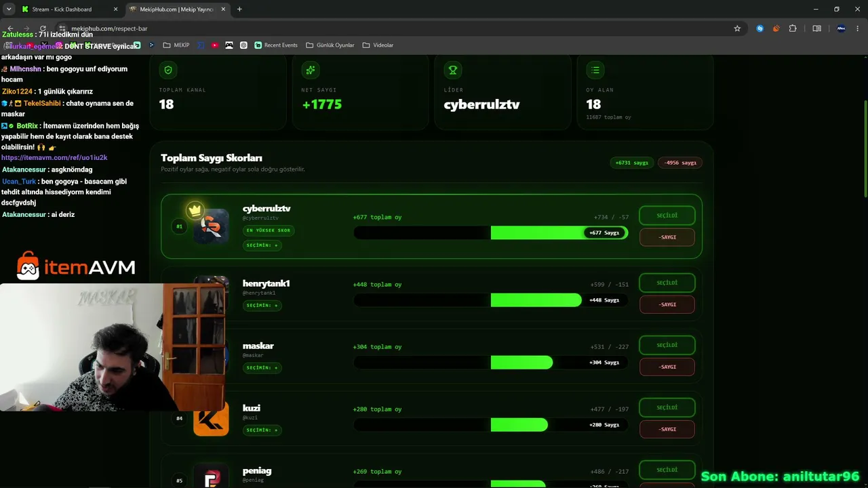Click the Toplam Kanal shield icon

tap(168, 70)
